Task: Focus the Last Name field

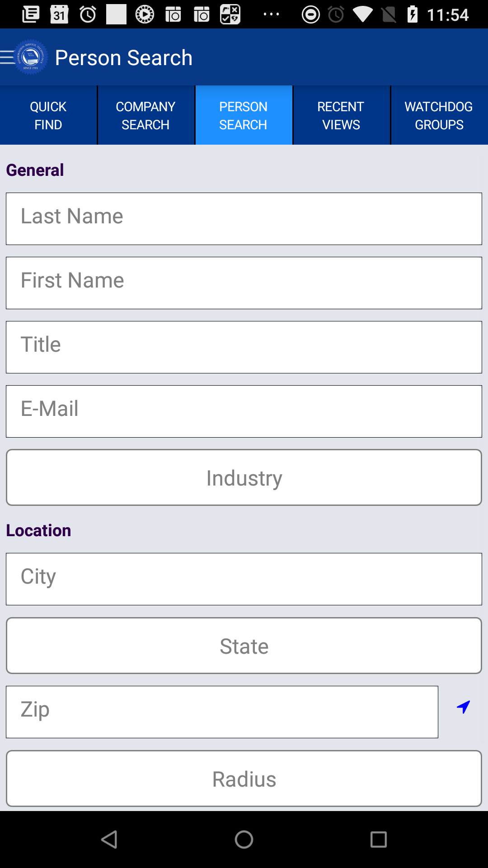Action: tap(244, 219)
